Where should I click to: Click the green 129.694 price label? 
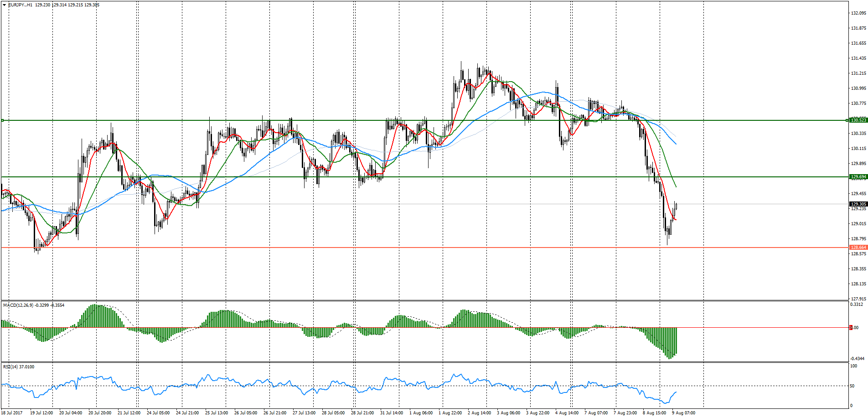coord(858,177)
